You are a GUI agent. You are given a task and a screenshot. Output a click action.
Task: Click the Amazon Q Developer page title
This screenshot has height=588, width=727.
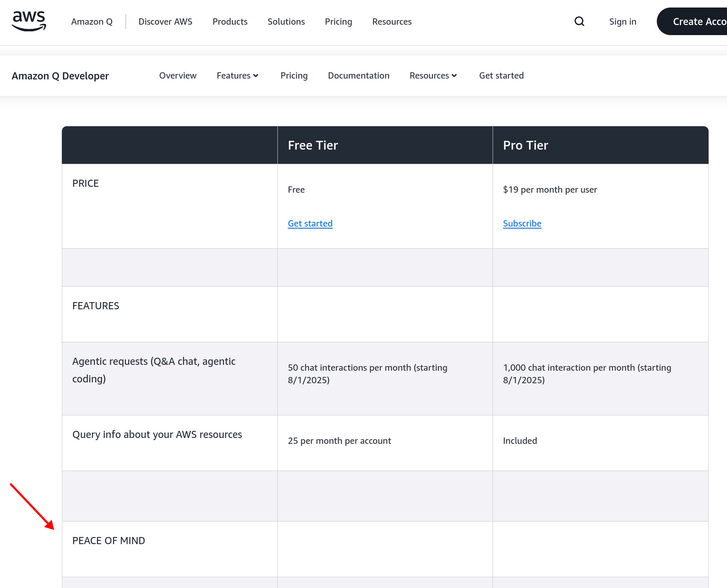tap(60, 76)
